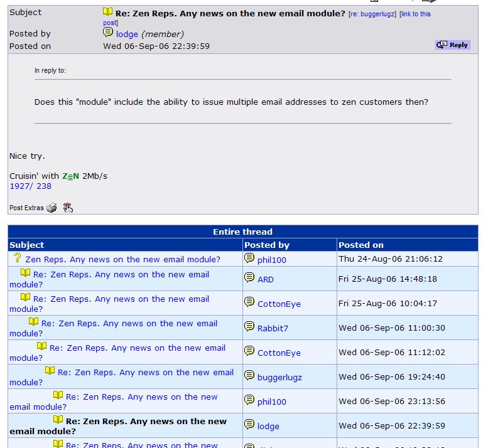Click the book icon in the 11:12:02 CottonEye row
488x448 pixels.
[x=41, y=346]
